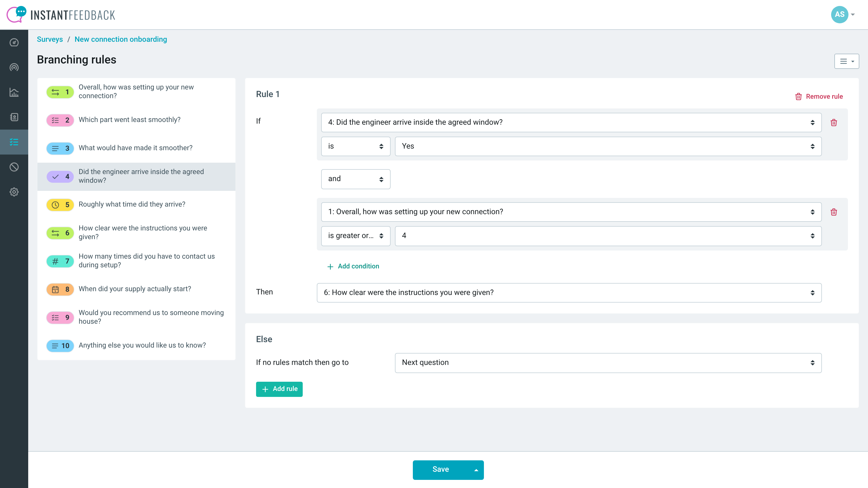Open the settings gear icon in sidebar

click(14, 192)
